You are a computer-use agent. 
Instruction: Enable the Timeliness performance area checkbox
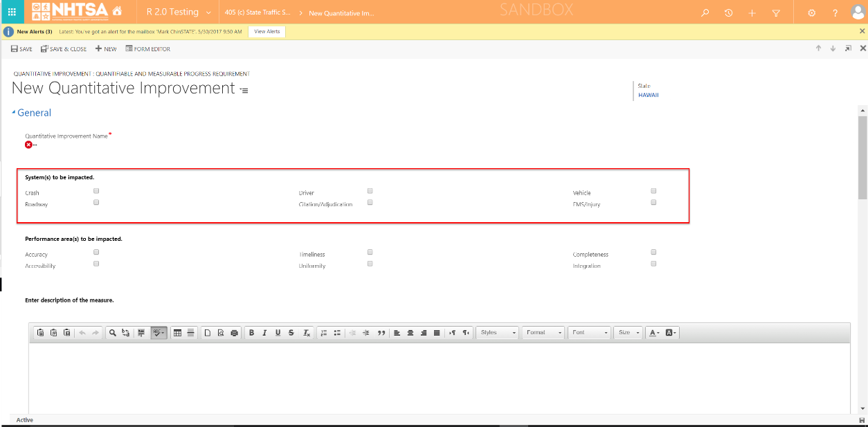point(370,252)
